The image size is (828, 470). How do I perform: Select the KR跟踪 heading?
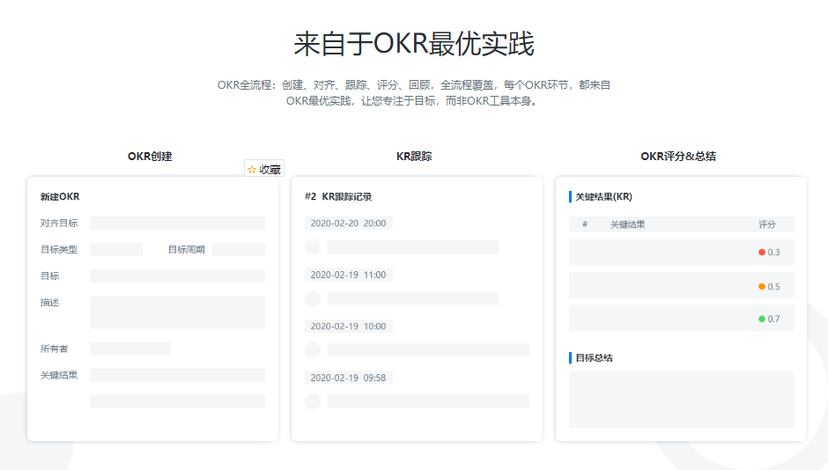[414, 156]
